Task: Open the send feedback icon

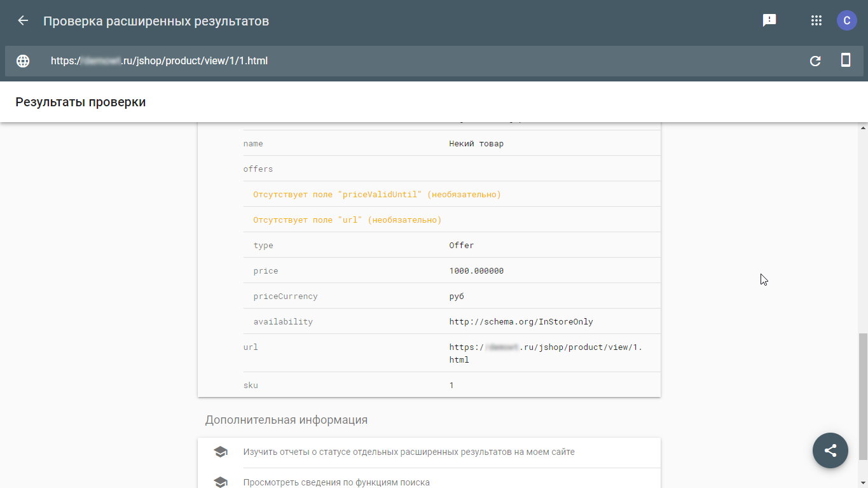Action: tap(769, 21)
